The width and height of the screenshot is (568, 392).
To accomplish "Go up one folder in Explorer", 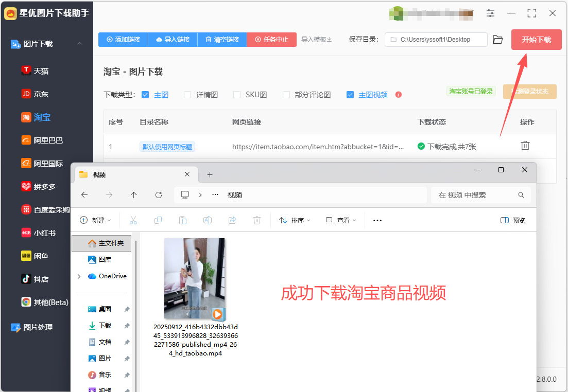I will 134,195.
